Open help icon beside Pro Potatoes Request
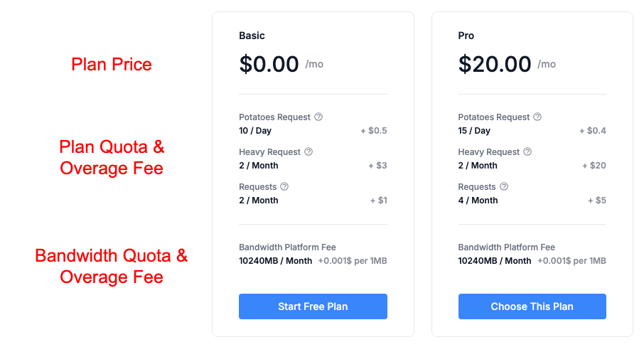The width and height of the screenshot is (644, 347). [537, 117]
